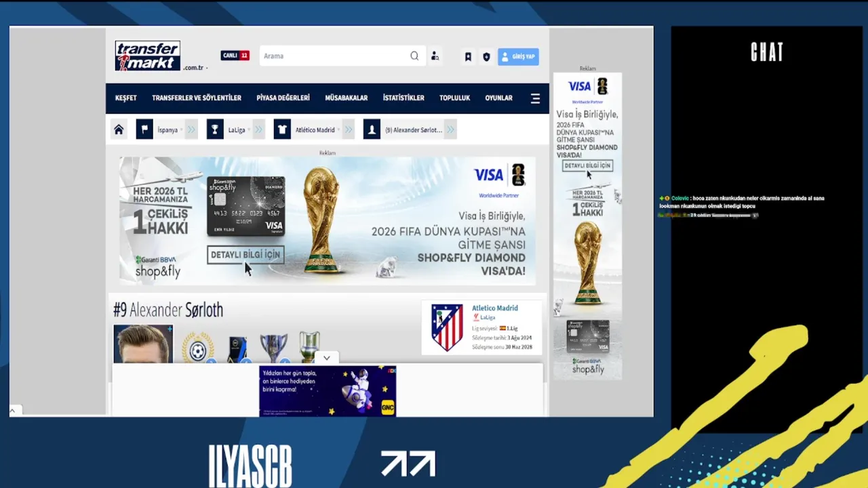Collapse the bottom ad with chevron
Screen dimensions: 868x488
[x=326, y=358]
